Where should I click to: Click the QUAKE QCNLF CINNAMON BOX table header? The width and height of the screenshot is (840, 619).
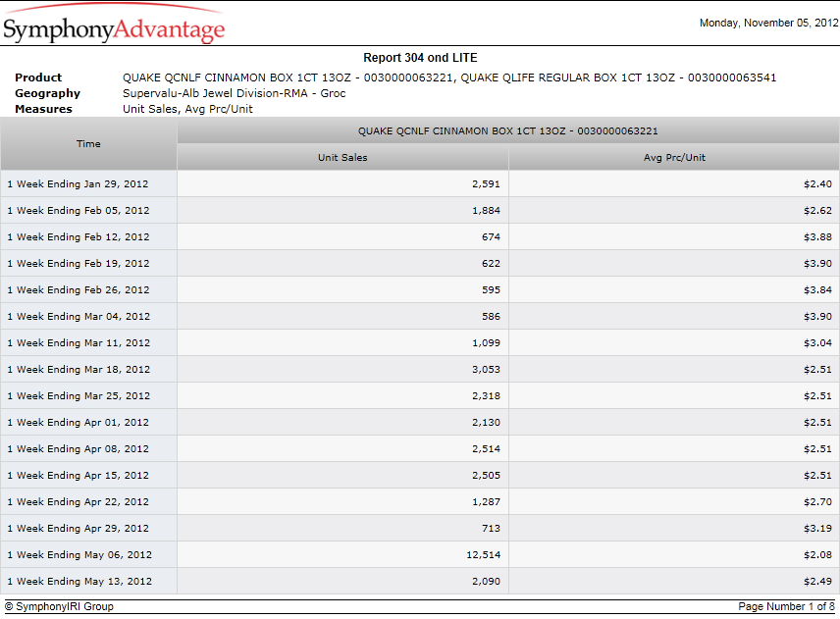[x=508, y=131]
